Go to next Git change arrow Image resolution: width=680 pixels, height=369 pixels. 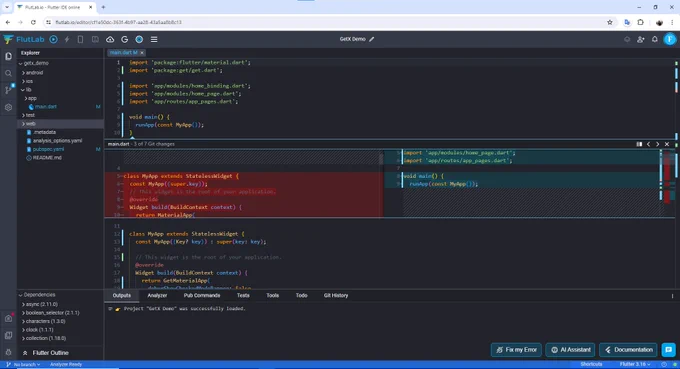(657, 144)
